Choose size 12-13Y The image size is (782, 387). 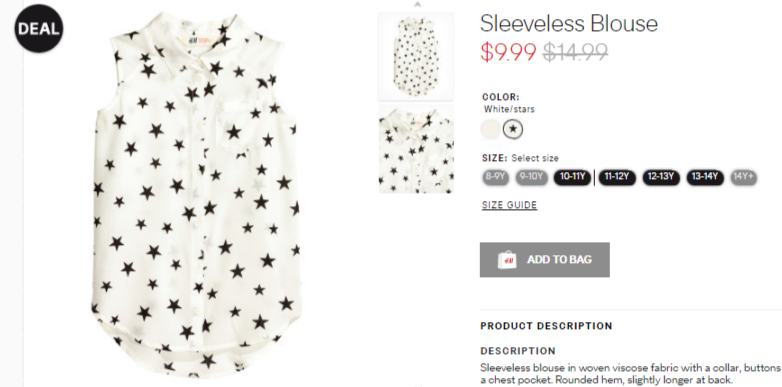[x=661, y=177]
